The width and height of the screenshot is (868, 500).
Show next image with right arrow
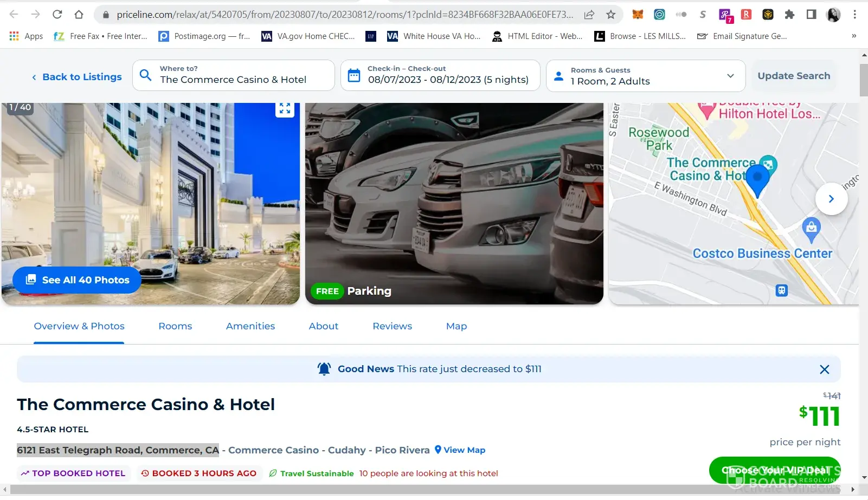(x=831, y=199)
